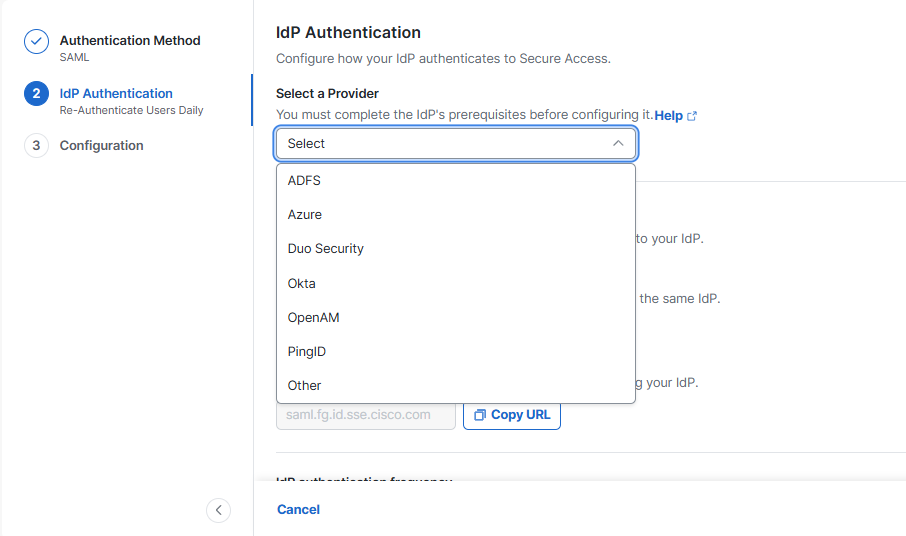Click the step 2 number circle
Viewport: 906px width, 536px height.
pos(36,93)
